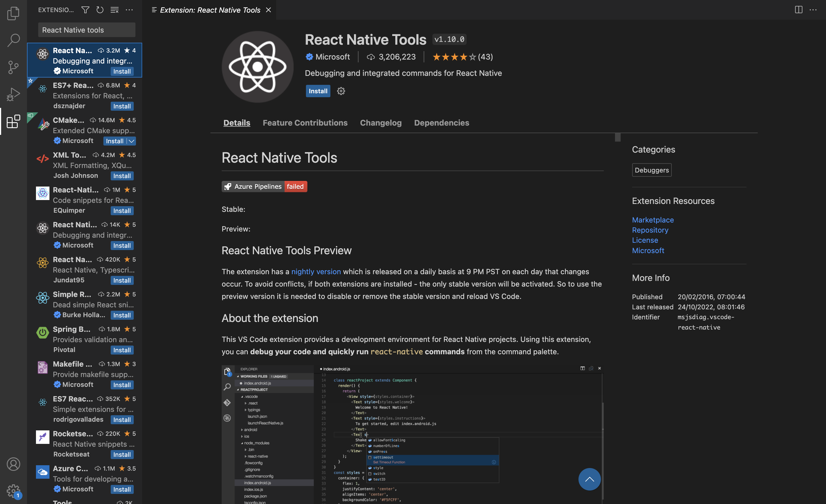Open the more options ellipsis toolbar icon

point(129,10)
